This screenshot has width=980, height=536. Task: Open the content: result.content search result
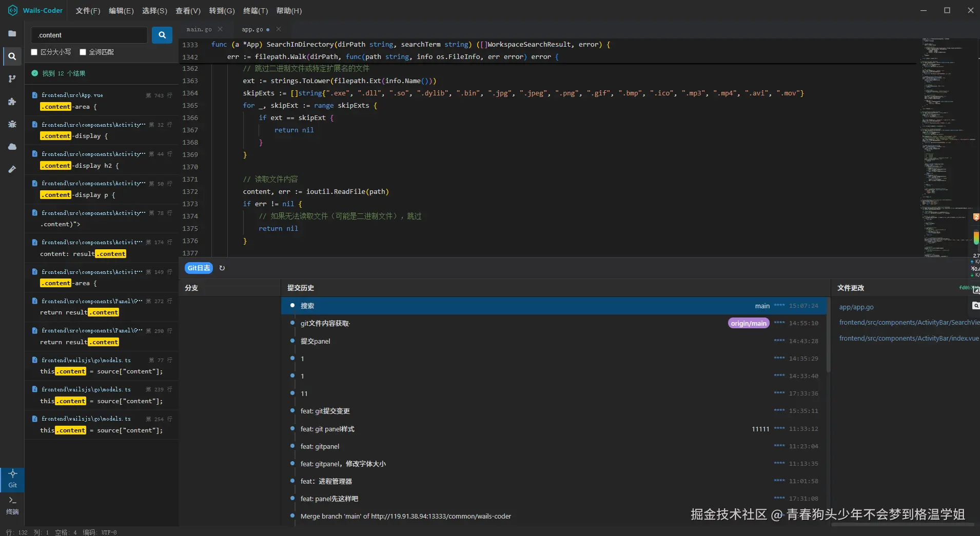click(x=102, y=248)
